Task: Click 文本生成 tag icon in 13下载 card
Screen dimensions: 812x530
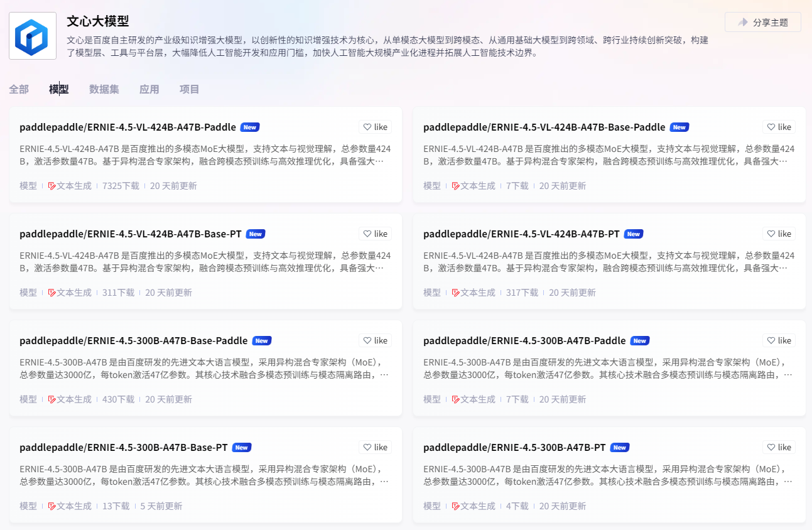Action: 52,507
